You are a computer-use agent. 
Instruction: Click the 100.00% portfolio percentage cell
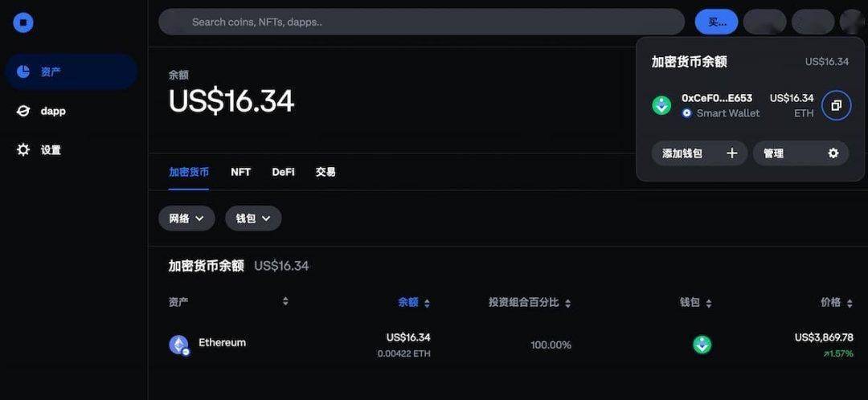(x=551, y=345)
